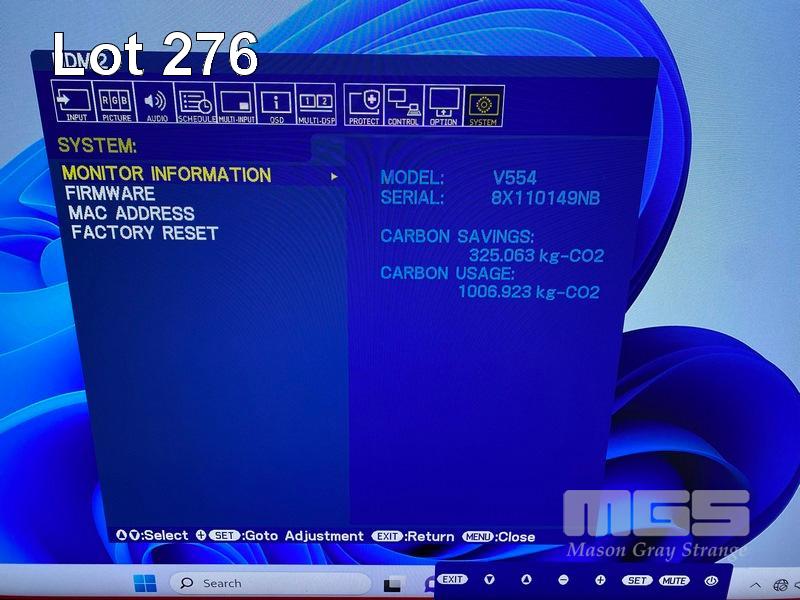Open the SCHEDULE menu icon

click(x=196, y=105)
